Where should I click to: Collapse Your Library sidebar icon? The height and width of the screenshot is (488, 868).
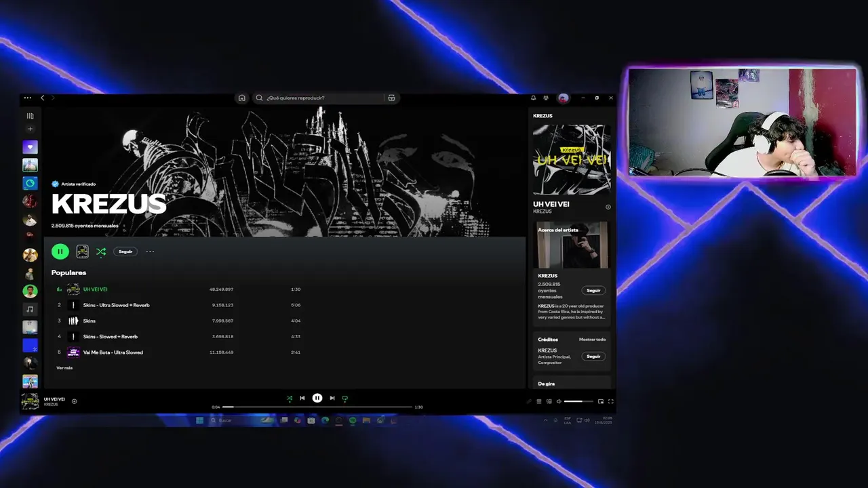point(30,116)
